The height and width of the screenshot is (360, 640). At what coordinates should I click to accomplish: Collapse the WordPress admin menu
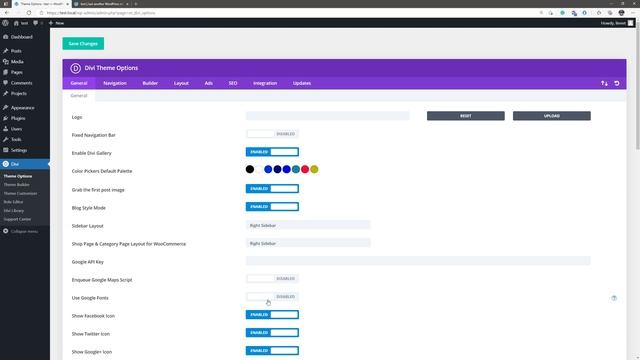coord(20,231)
